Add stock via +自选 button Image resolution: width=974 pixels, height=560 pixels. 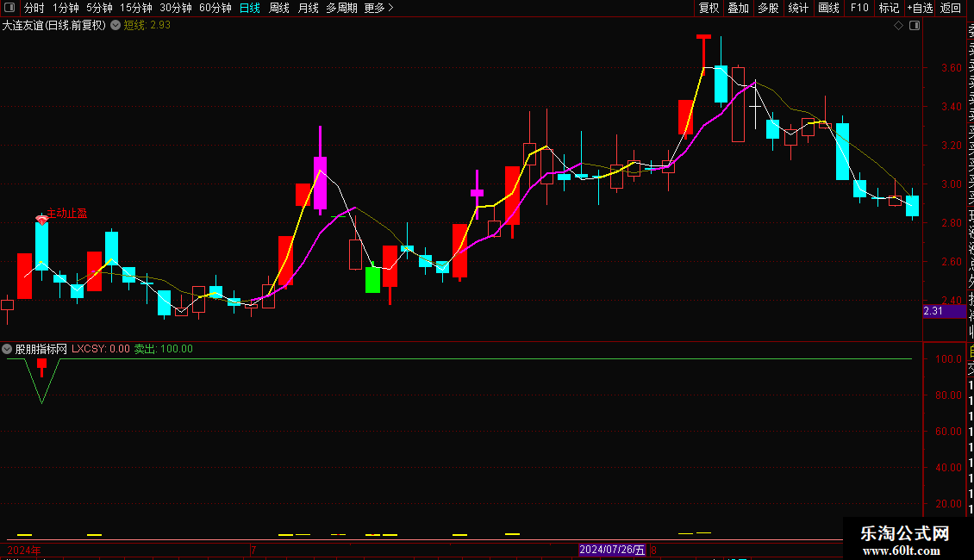pos(920,8)
